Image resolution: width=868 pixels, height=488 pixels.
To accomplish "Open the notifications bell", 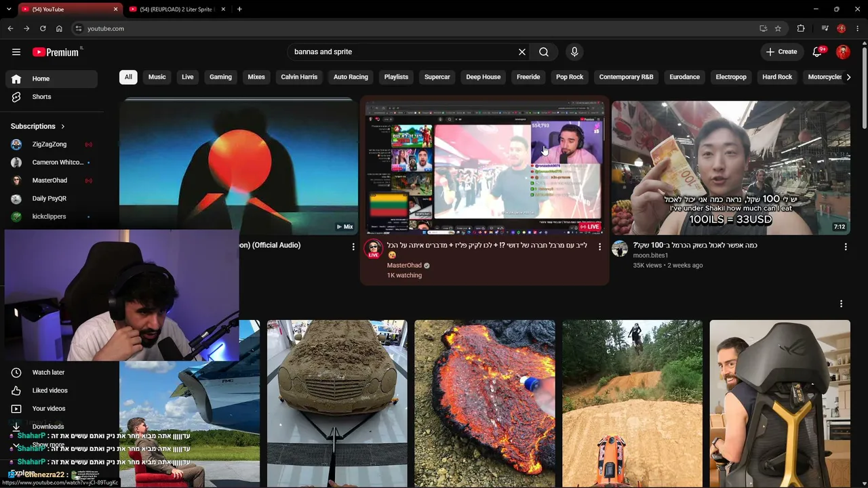I will [817, 52].
